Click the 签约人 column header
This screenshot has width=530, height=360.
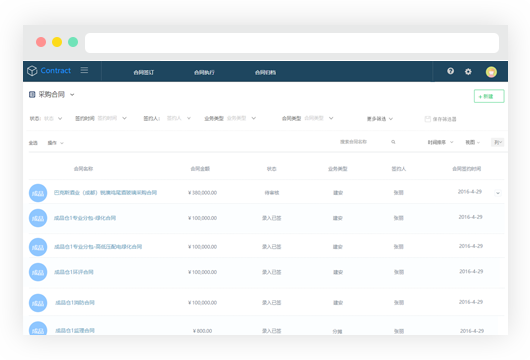(399, 169)
